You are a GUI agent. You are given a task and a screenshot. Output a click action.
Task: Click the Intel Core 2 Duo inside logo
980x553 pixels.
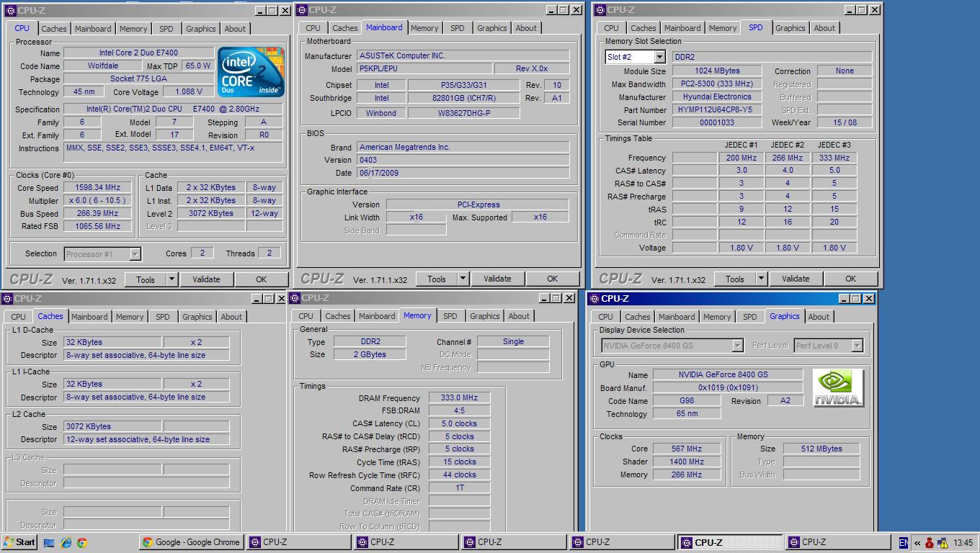[x=251, y=73]
